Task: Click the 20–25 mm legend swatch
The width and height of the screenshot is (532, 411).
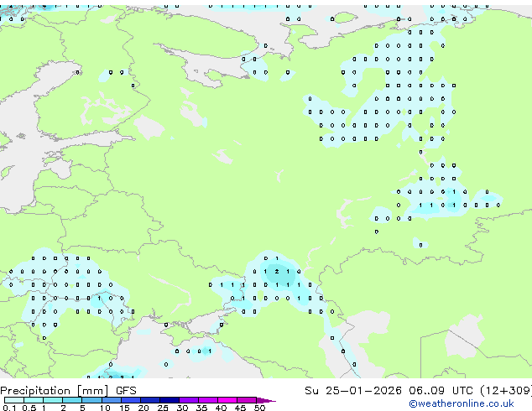Action: click(150, 400)
